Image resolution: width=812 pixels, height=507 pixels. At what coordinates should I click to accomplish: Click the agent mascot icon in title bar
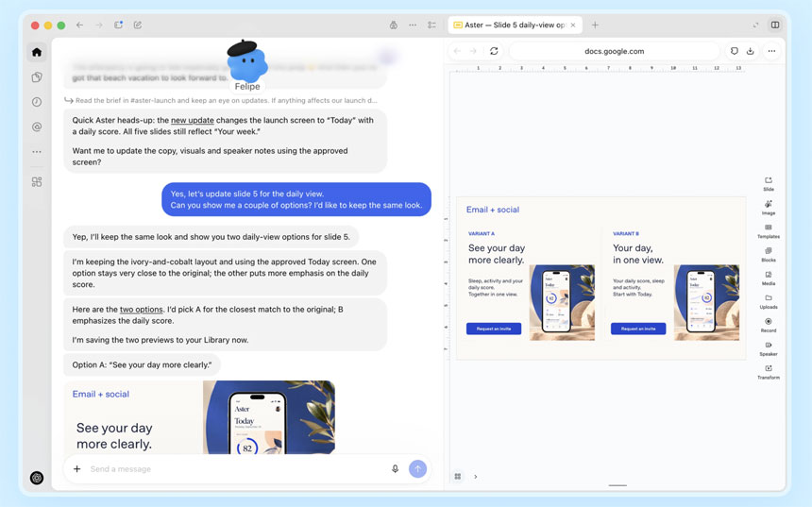(x=394, y=25)
